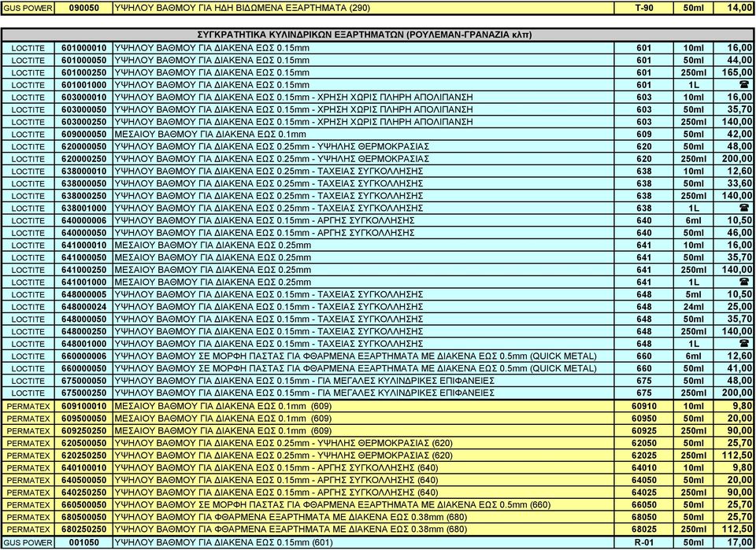Click the telephone icon in the 601001000 row

(x=744, y=85)
